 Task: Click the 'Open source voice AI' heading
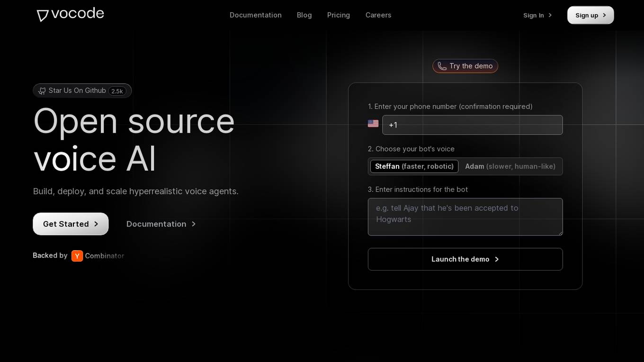click(134, 139)
